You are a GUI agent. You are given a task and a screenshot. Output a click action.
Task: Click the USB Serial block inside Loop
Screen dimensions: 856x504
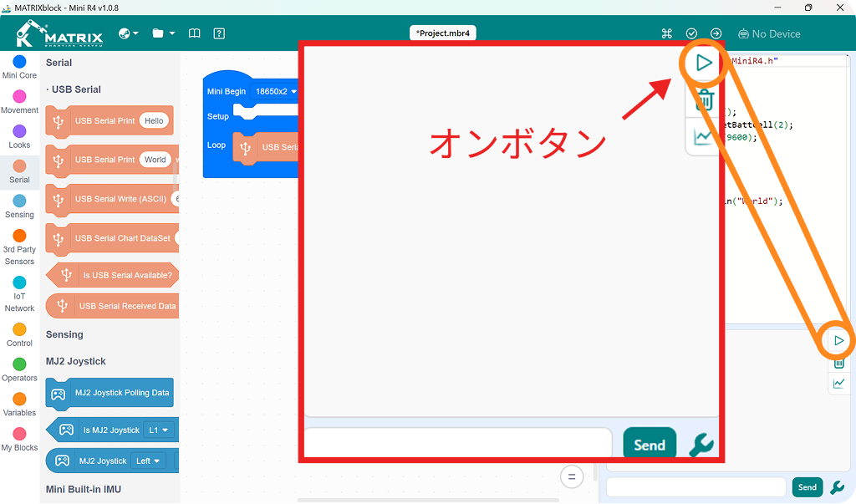click(266, 147)
